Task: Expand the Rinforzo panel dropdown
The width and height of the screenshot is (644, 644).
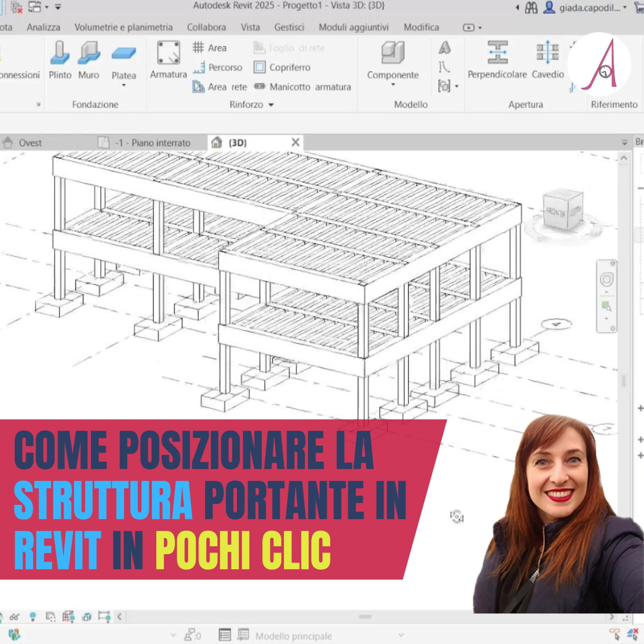Action: pyautogui.click(x=271, y=105)
